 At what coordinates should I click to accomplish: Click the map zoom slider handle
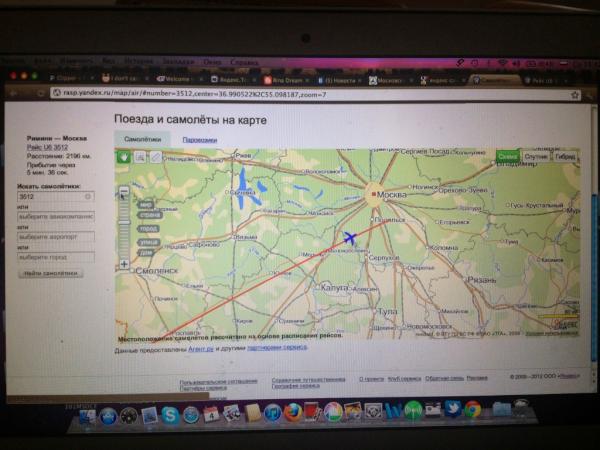point(124,222)
